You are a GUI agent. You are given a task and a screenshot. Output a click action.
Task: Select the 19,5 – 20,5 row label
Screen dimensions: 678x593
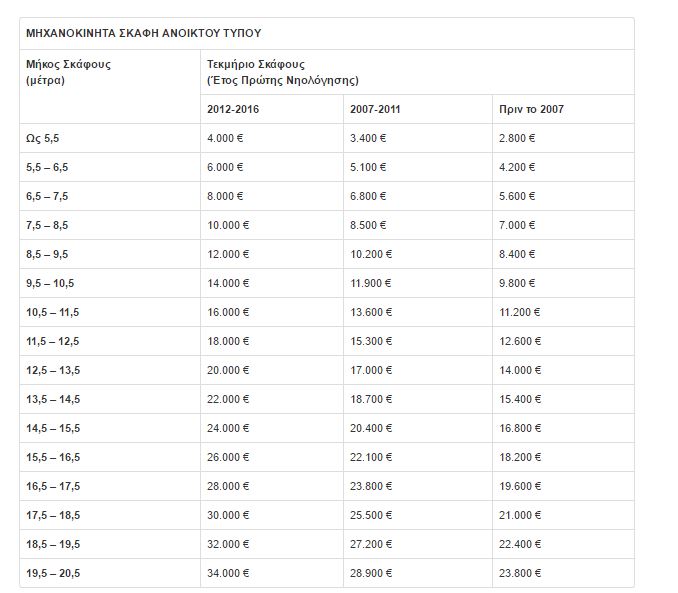click(x=53, y=573)
